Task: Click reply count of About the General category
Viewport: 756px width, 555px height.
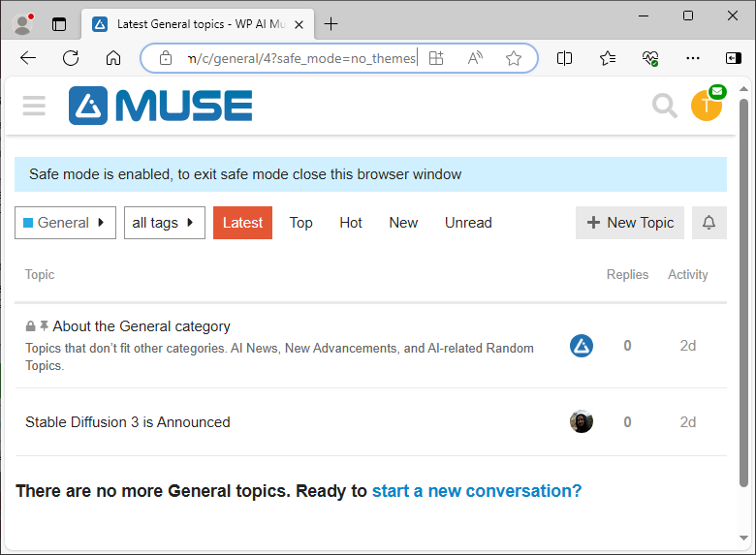Action: coord(627,346)
